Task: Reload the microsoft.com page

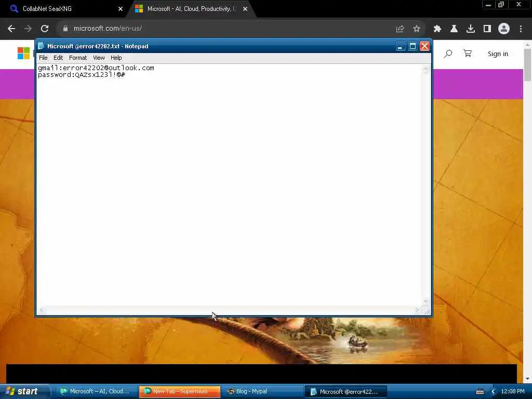Action: click(x=45, y=29)
